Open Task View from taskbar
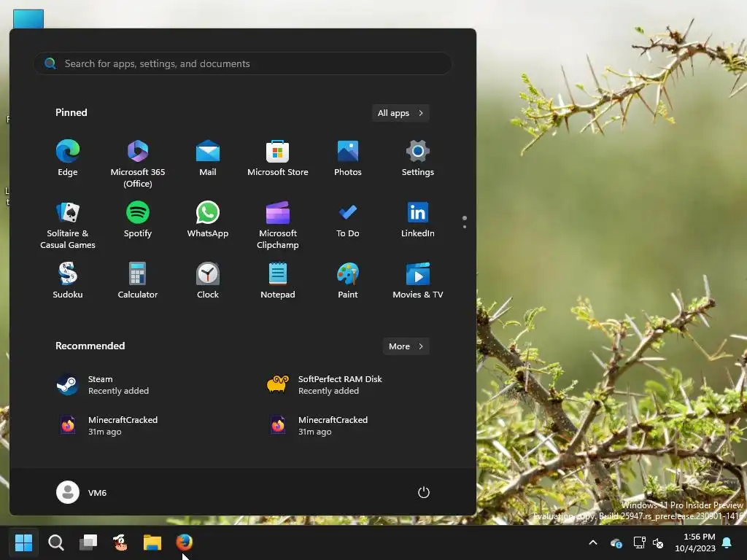747x560 pixels. pyautogui.click(x=88, y=542)
